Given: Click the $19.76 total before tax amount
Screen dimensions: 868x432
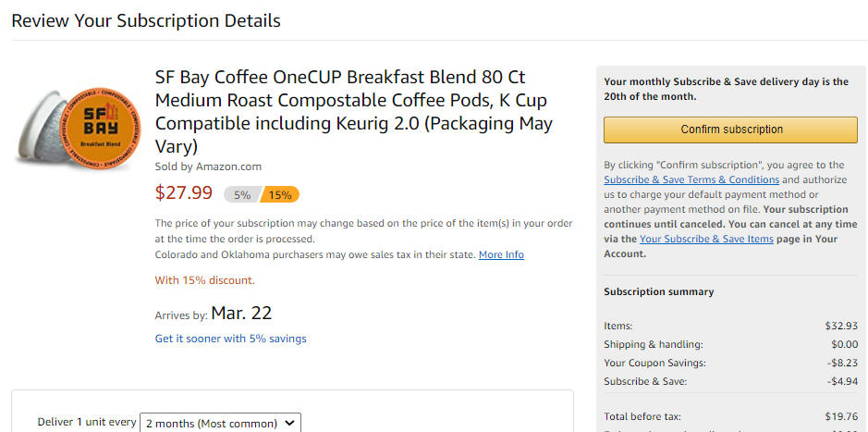Looking at the screenshot, I should point(841,416).
